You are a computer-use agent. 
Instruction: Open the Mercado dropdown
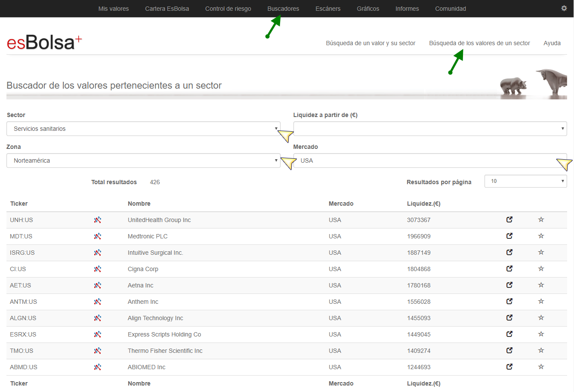[x=430, y=161]
